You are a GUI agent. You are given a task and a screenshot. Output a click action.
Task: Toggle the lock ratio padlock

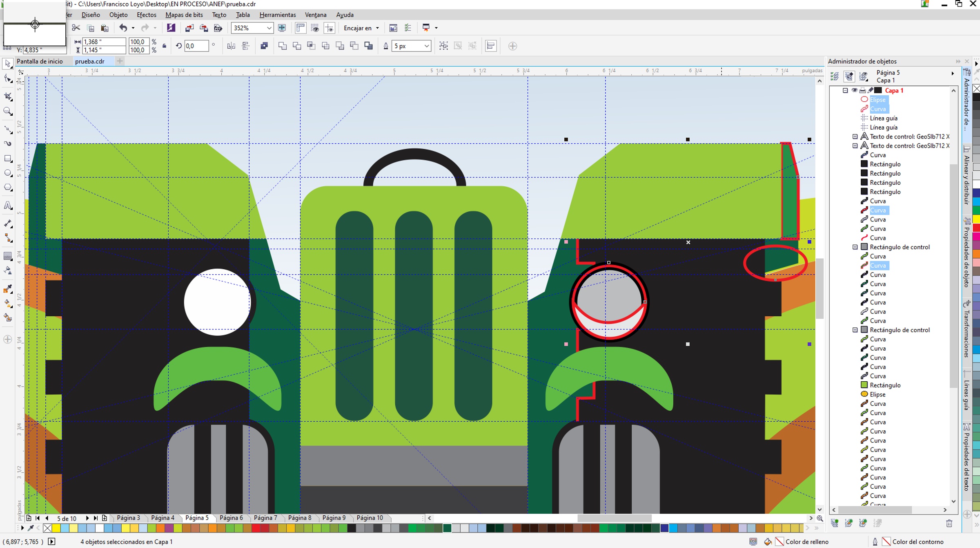point(164,46)
